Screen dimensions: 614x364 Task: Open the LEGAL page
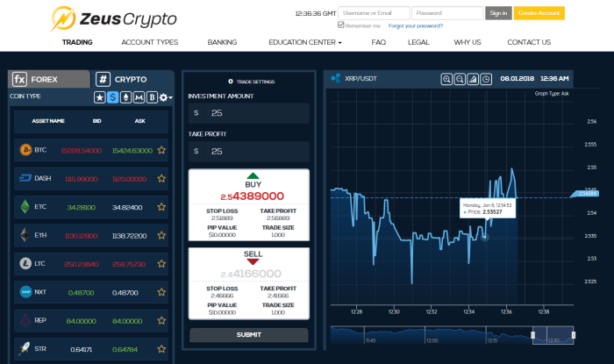418,42
